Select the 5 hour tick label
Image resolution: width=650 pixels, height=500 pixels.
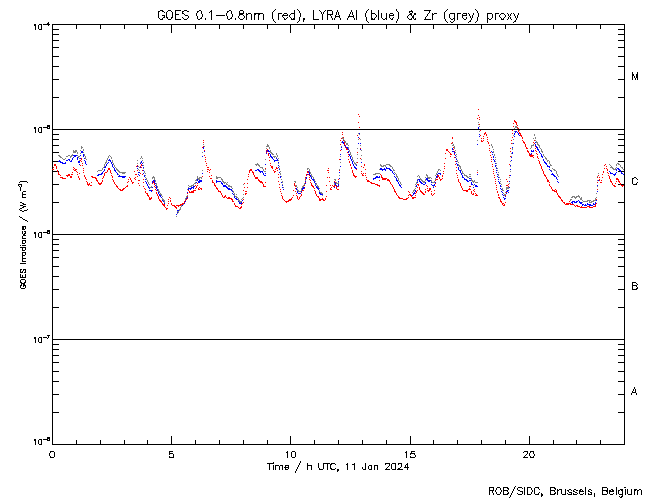[171, 453]
